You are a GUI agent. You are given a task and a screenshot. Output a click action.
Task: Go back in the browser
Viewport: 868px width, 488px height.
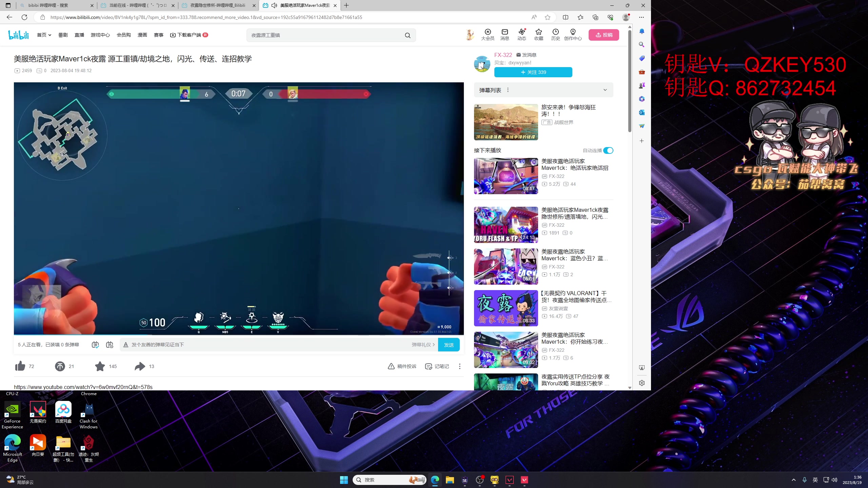tap(9, 17)
